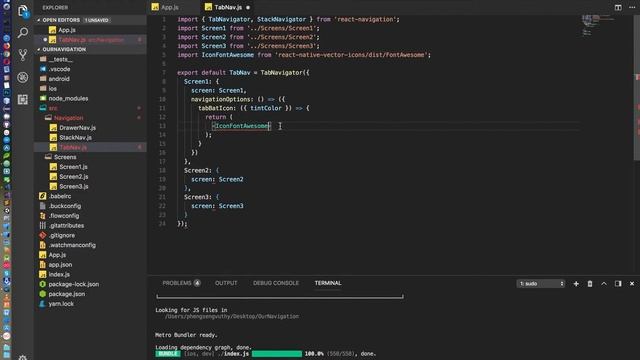Open the Manage gear at activity bar bottom
Viewport: 640px width, 360px height.
(x=23, y=357)
